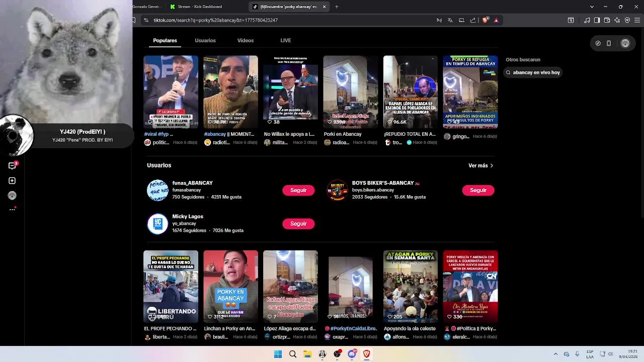Open Brave Leo AI sparkle icon
This screenshot has width=644, height=362.
coord(617,20)
